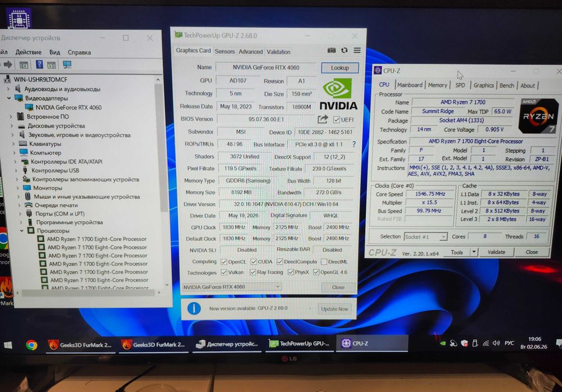Viewport: 562px width, 392px height.
Task: Open Chrome from the taskbar
Action: pos(31,345)
